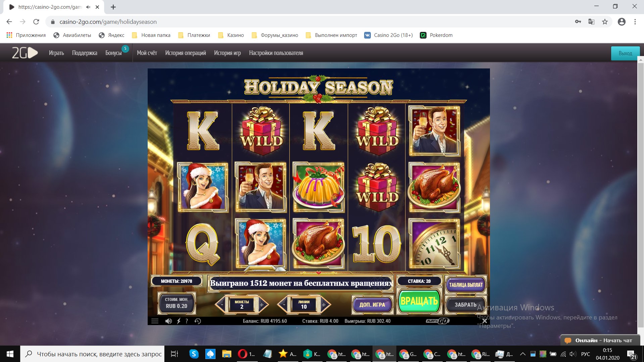Open the game history clock icon

[x=198, y=321]
